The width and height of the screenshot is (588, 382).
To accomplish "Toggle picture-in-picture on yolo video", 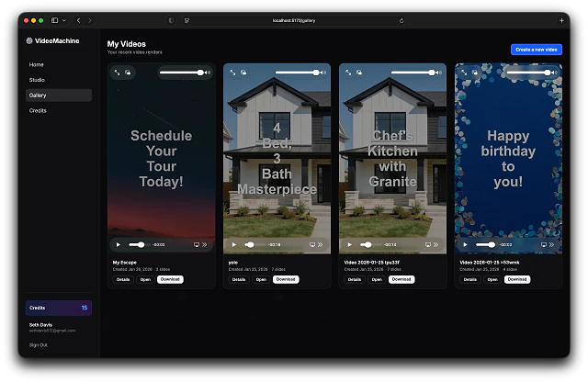I will pyautogui.click(x=244, y=72).
